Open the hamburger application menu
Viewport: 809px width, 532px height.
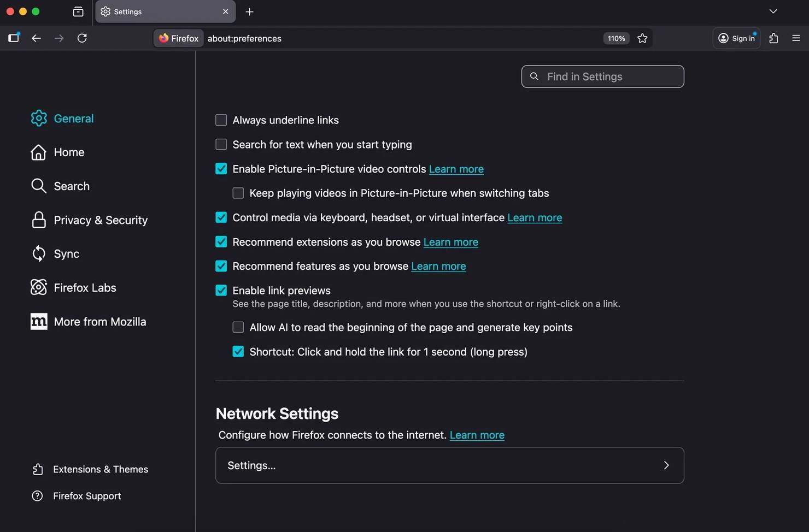pyautogui.click(x=796, y=38)
